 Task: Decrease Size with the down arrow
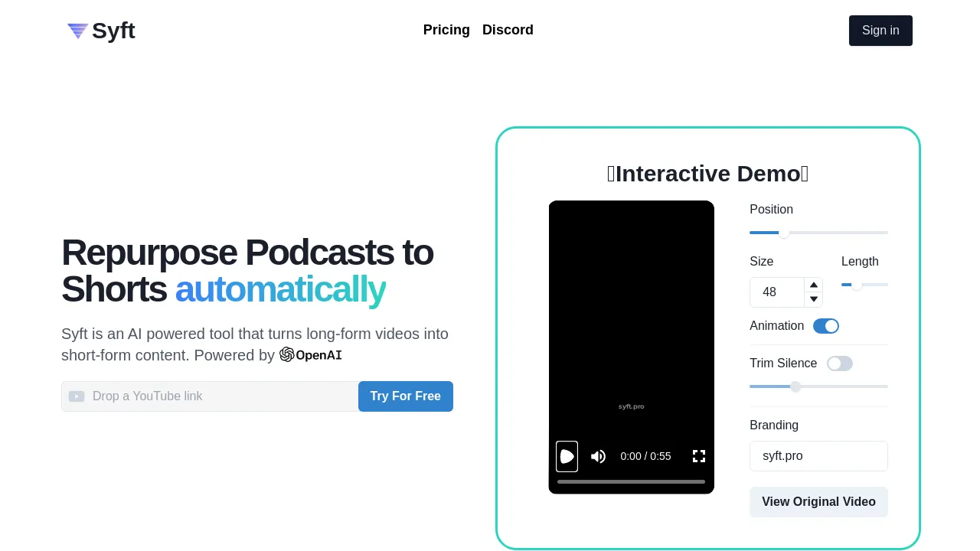814,299
